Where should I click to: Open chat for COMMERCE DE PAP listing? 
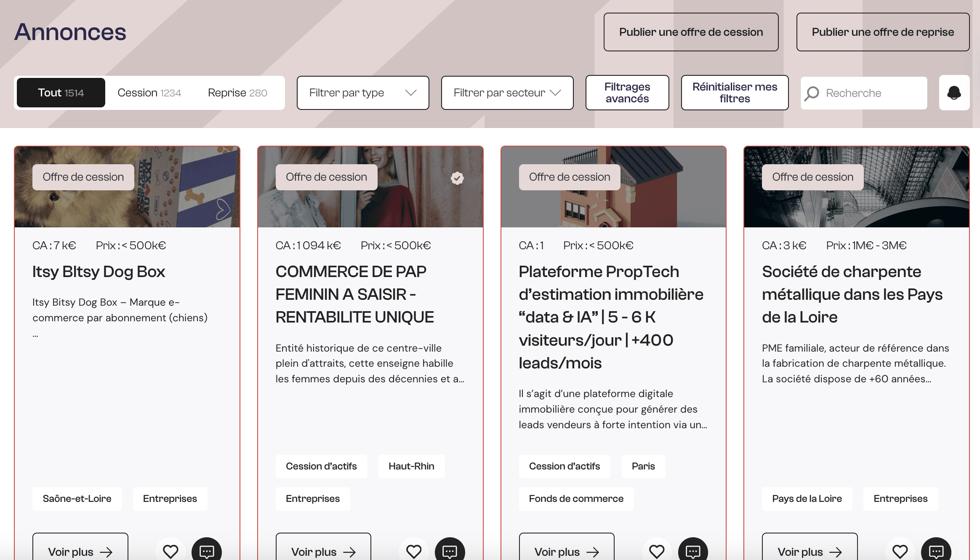pyautogui.click(x=450, y=551)
